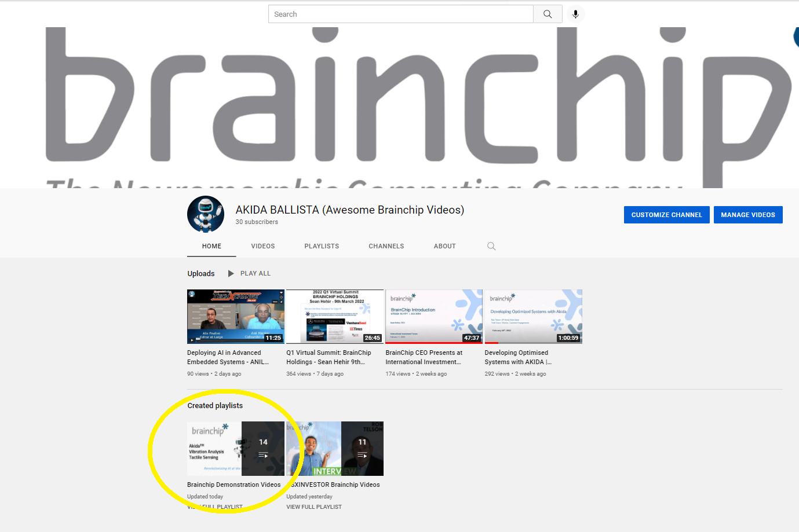Image resolution: width=799 pixels, height=532 pixels.
Task: Open the CHANNELS tab
Action: point(386,246)
